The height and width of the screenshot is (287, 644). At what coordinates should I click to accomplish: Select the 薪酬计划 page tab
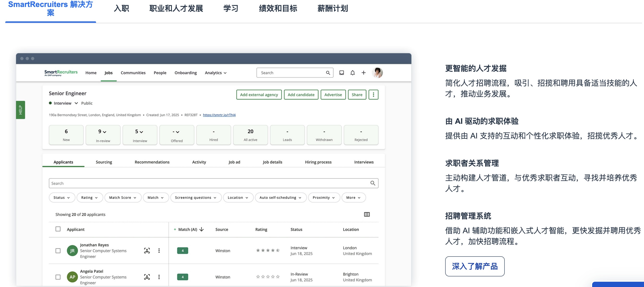coord(333,8)
